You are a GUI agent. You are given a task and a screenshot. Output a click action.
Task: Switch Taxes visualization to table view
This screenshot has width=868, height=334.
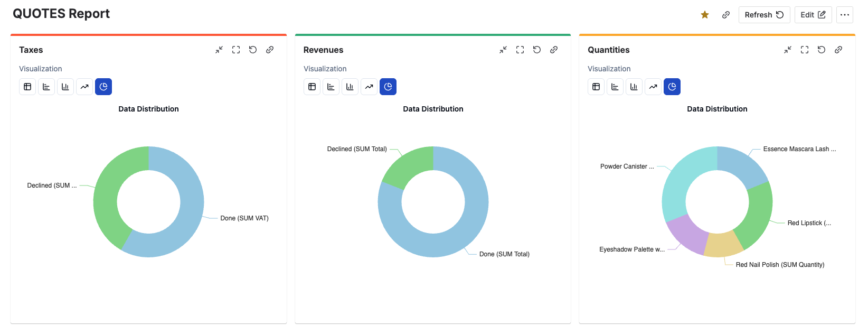27,87
